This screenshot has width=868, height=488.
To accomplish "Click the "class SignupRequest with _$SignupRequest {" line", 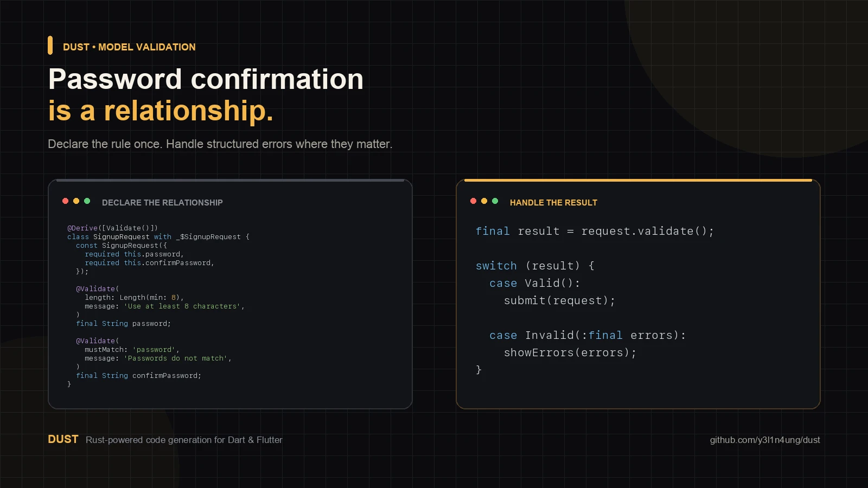I will tap(158, 237).
